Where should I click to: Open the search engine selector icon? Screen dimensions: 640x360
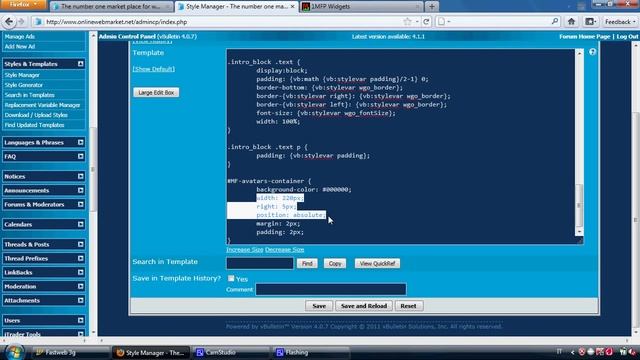443,22
